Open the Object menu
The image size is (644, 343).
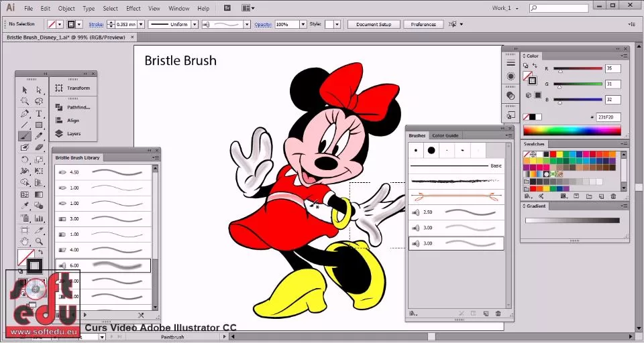coord(66,8)
